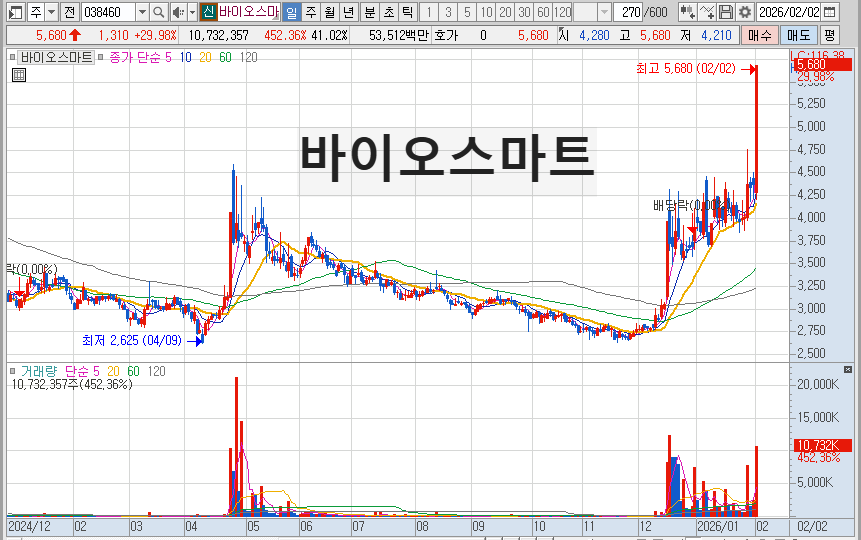Click the stock code field 038460
861x540 pixels.
point(109,12)
